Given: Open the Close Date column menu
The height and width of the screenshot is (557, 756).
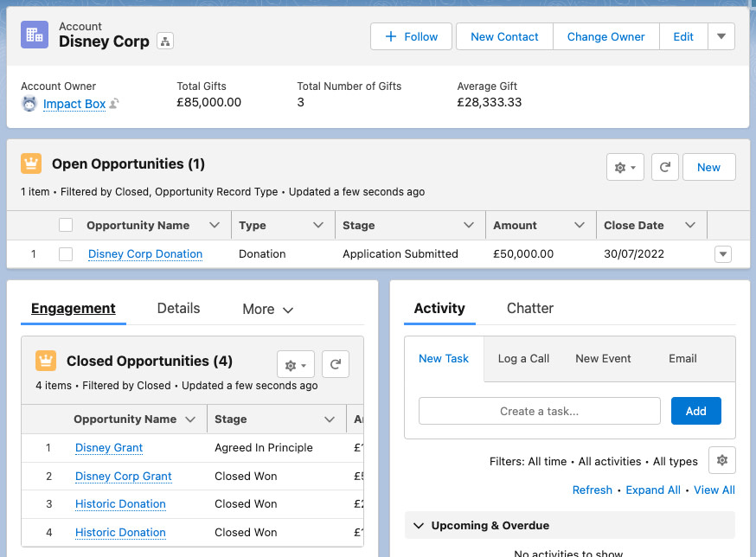Looking at the screenshot, I should (x=690, y=225).
